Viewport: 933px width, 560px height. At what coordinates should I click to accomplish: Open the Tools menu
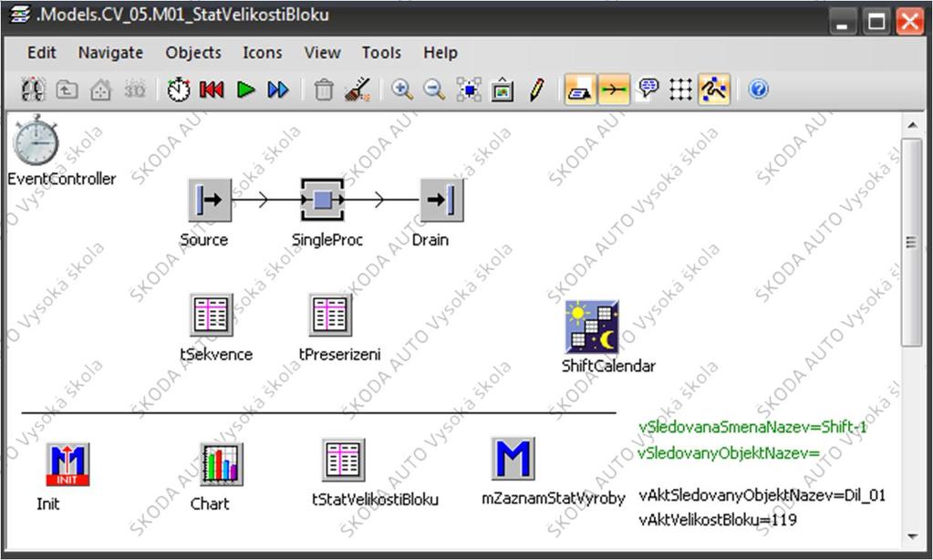(381, 53)
